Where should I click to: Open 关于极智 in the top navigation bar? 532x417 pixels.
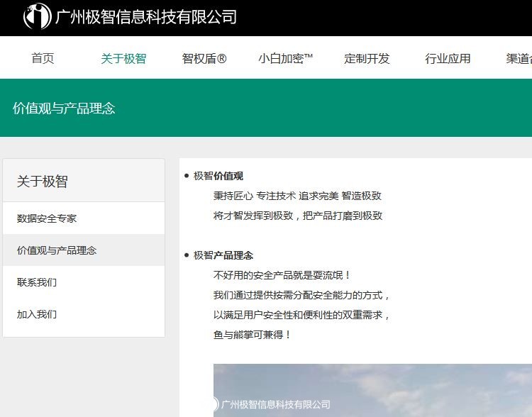click(x=123, y=59)
